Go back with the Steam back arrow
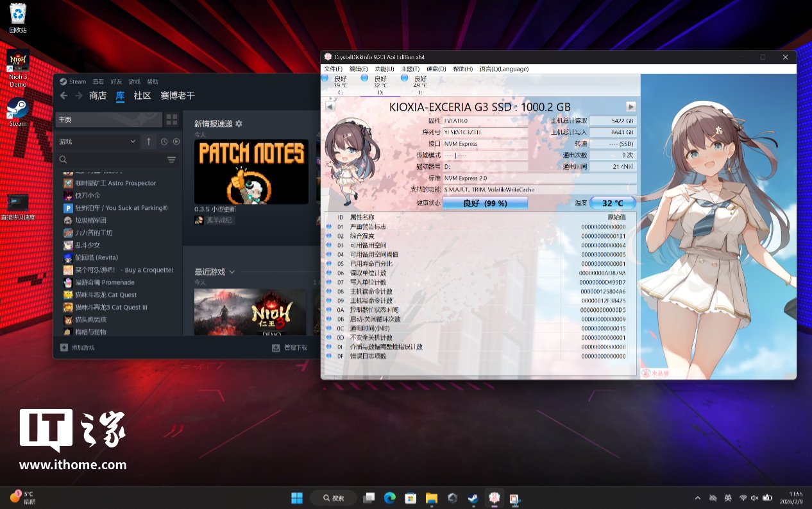812x509 pixels. point(63,96)
